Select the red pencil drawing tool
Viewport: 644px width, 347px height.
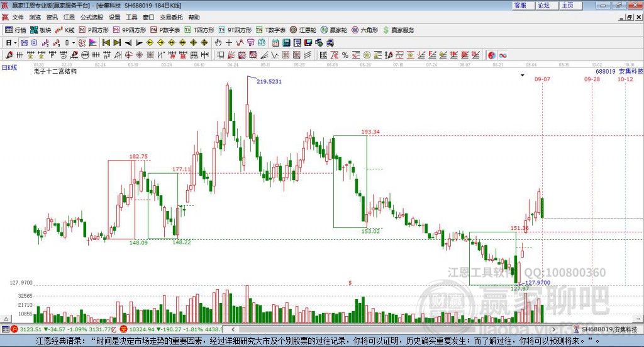tap(9, 55)
